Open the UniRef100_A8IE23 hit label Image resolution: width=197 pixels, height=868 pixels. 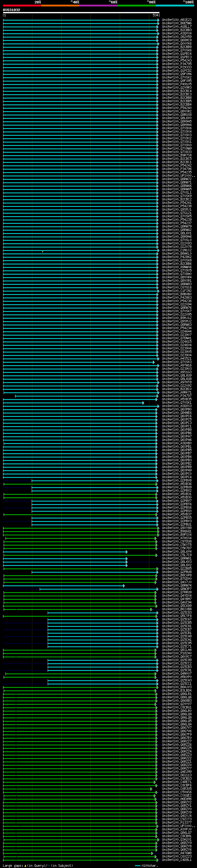(x=177, y=20)
